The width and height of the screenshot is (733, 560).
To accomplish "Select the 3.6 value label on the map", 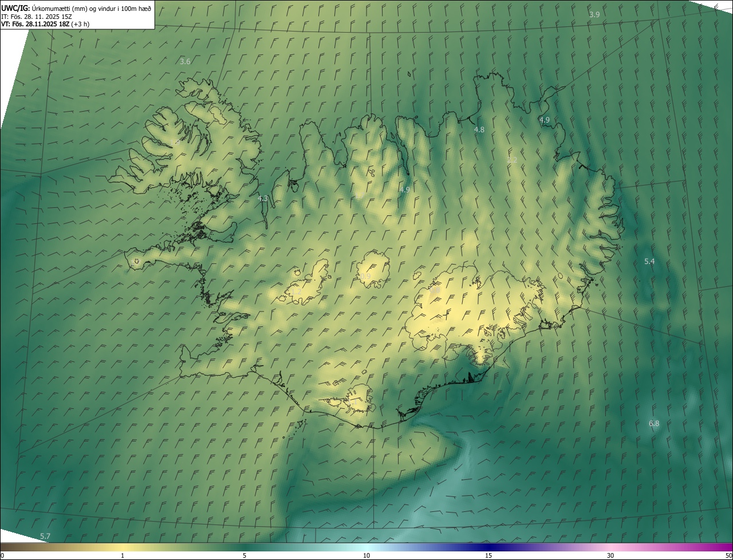I will [x=185, y=61].
